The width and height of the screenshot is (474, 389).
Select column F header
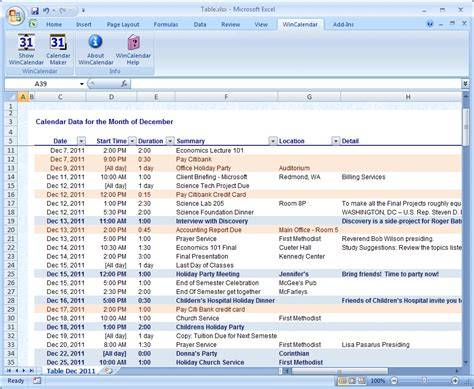[x=226, y=97]
